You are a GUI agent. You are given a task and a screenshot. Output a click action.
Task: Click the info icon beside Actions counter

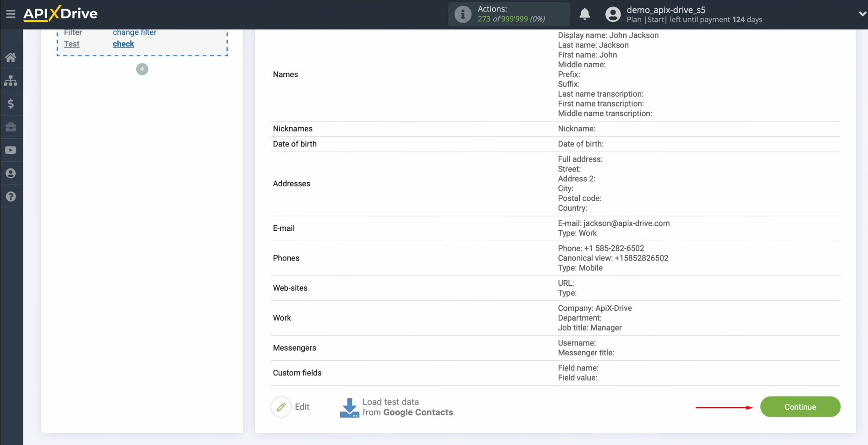pos(462,14)
